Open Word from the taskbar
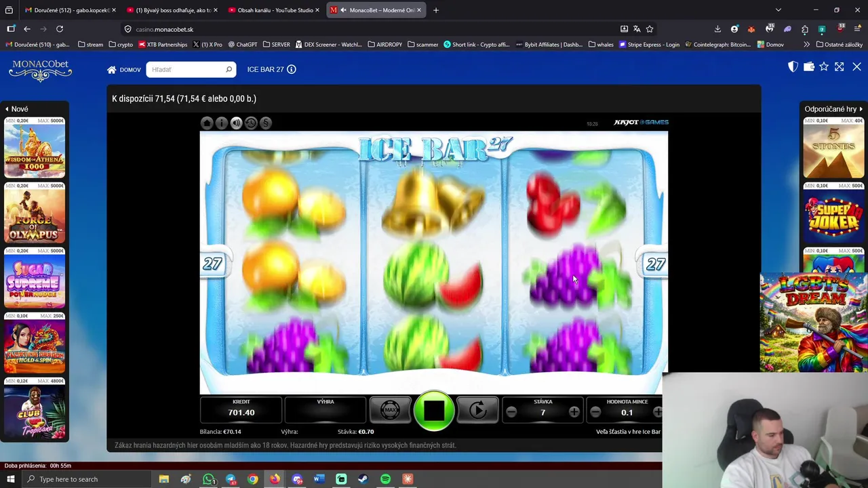The width and height of the screenshot is (868, 488). coord(319,479)
